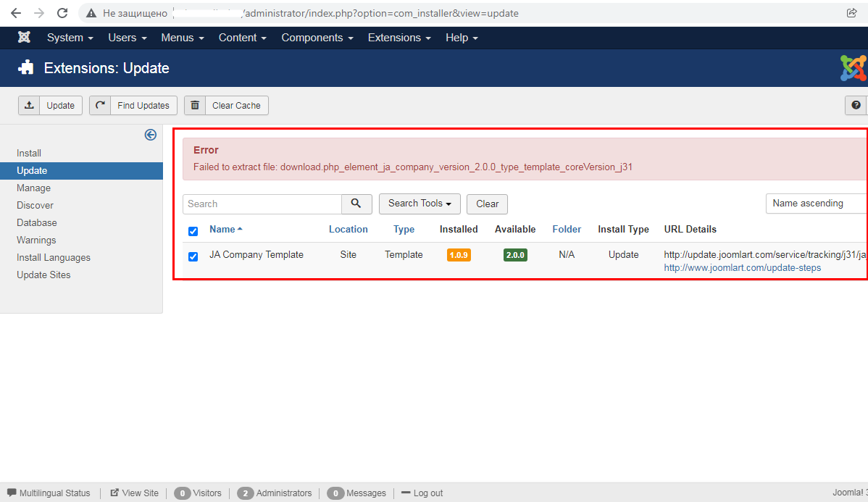Viewport: 868px width, 502px height.
Task: Click the Find Updates button
Action: [x=133, y=105]
